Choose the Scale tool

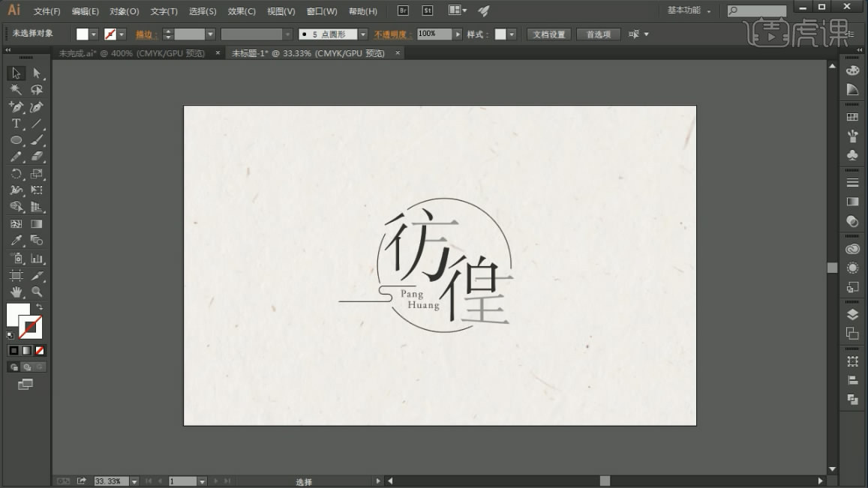pyautogui.click(x=37, y=174)
